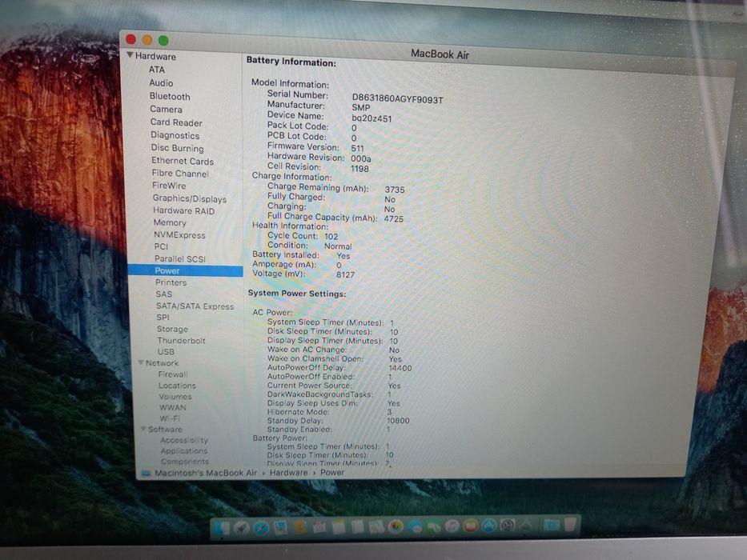Image resolution: width=747 pixels, height=560 pixels.
Task: Select SAS in the sidebar
Action: [164, 294]
